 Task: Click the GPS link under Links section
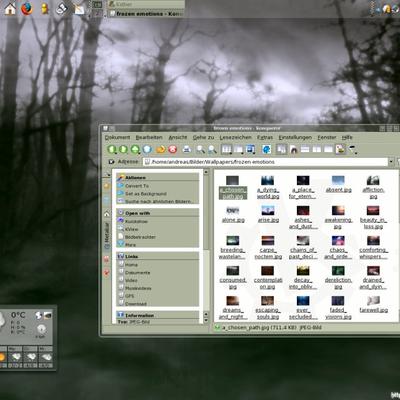[x=129, y=296]
